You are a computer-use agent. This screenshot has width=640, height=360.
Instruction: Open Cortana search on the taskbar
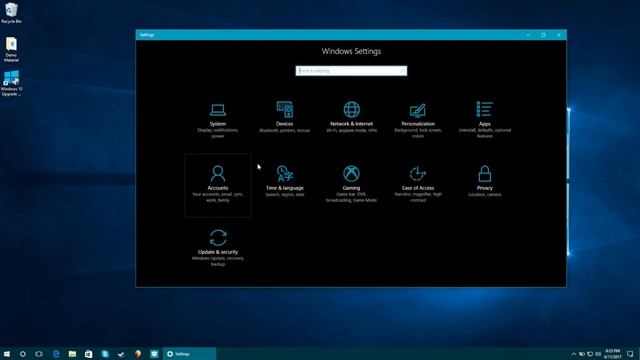point(23,354)
